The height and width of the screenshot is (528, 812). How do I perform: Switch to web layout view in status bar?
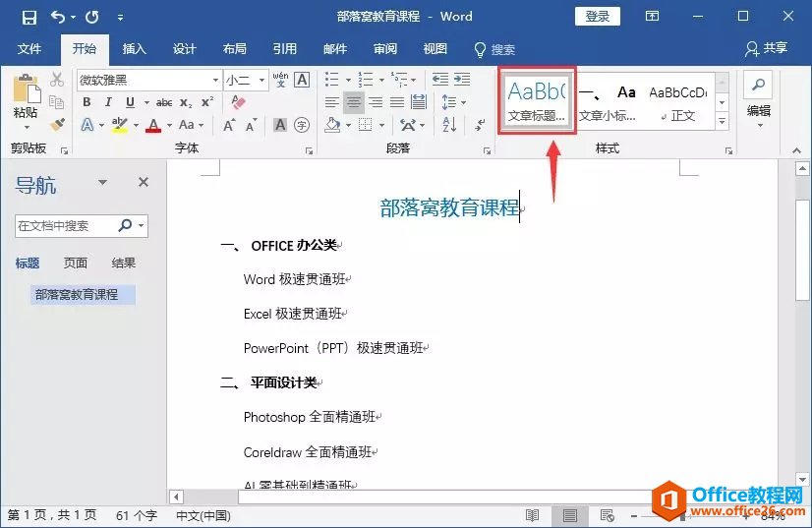pos(607,515)
